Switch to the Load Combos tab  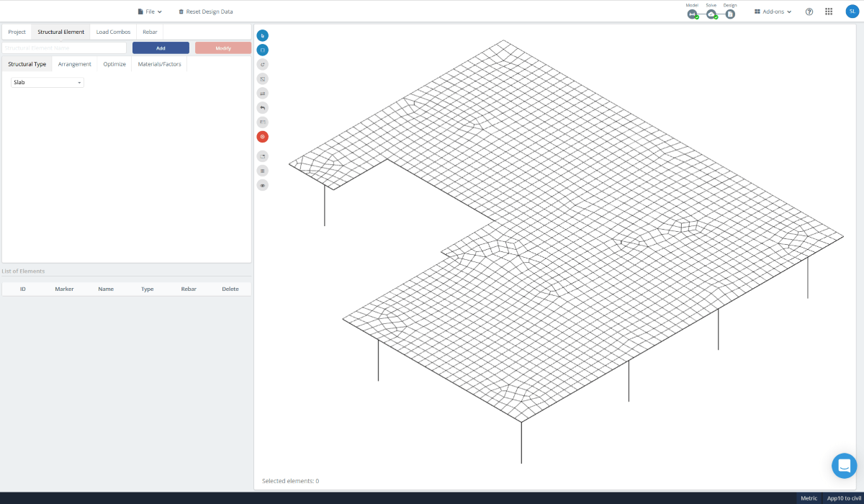(112, 32)
